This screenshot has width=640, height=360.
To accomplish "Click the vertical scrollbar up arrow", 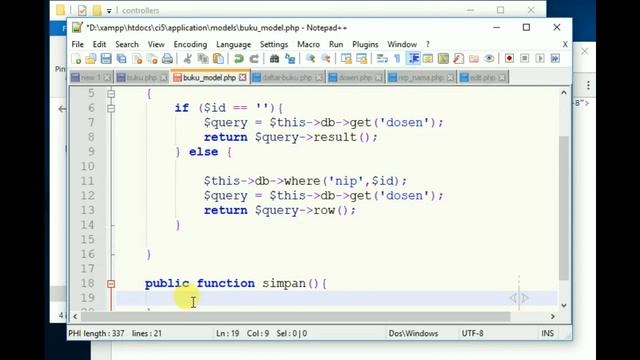I will [564, 93].
